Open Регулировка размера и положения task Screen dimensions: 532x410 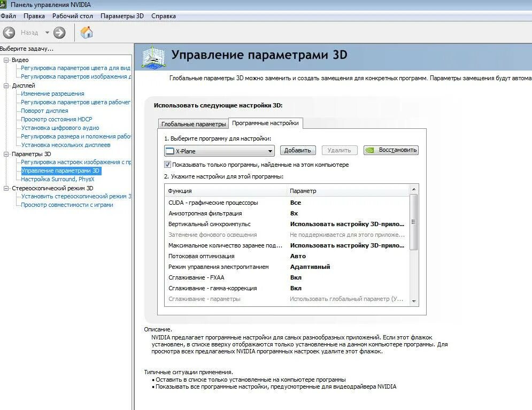[76, 136]
